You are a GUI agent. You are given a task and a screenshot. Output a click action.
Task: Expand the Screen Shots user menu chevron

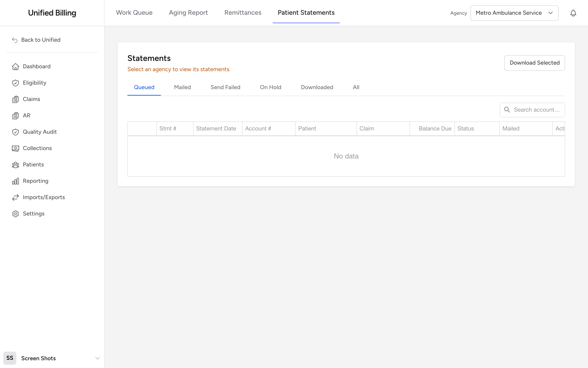(97, 358)
